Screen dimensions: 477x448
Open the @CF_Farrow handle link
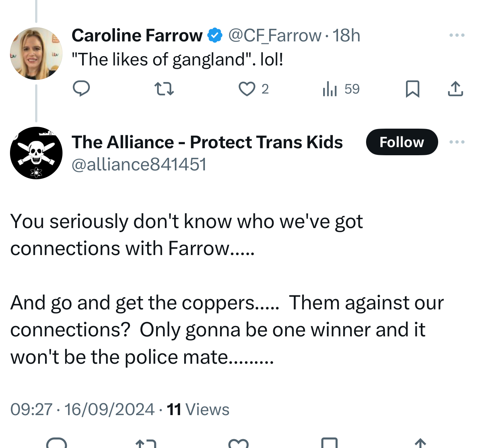coord(274,35)
